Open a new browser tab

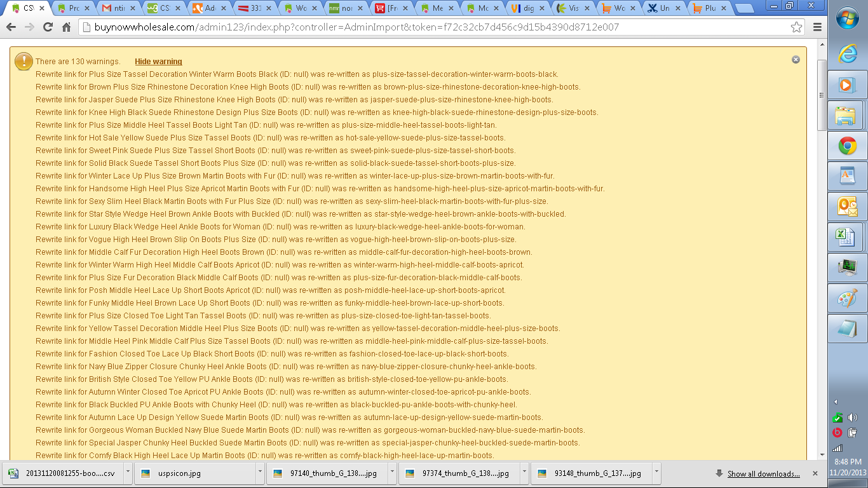pos(743,9)
